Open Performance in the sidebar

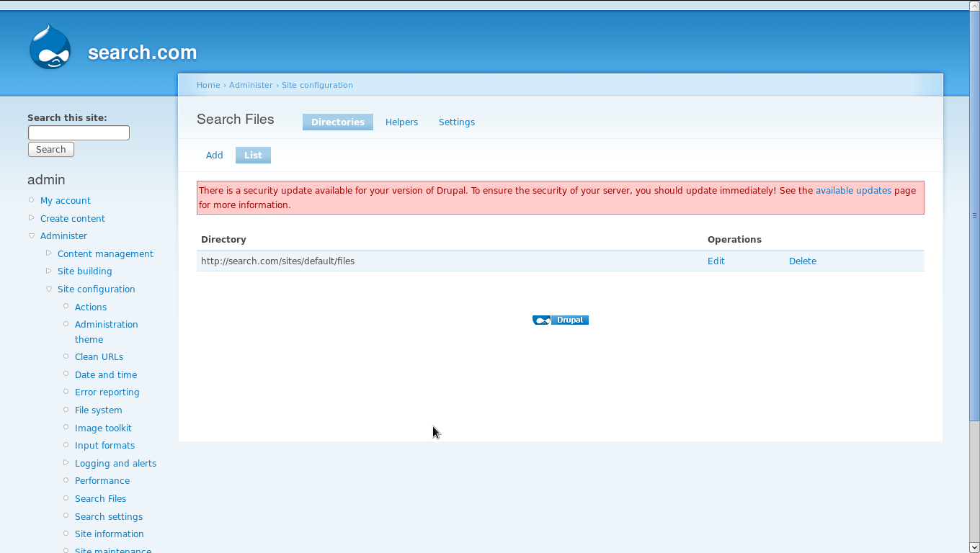[102, 481]
